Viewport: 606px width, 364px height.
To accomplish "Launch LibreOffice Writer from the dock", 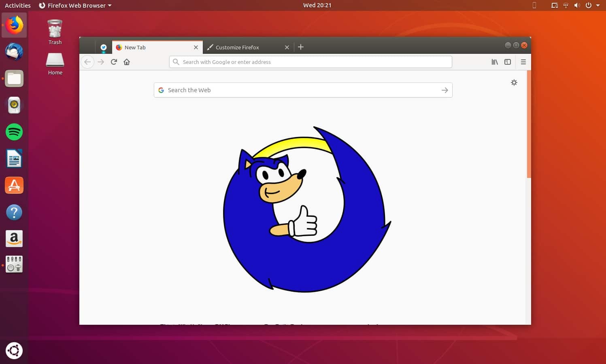I will [14, 159].
